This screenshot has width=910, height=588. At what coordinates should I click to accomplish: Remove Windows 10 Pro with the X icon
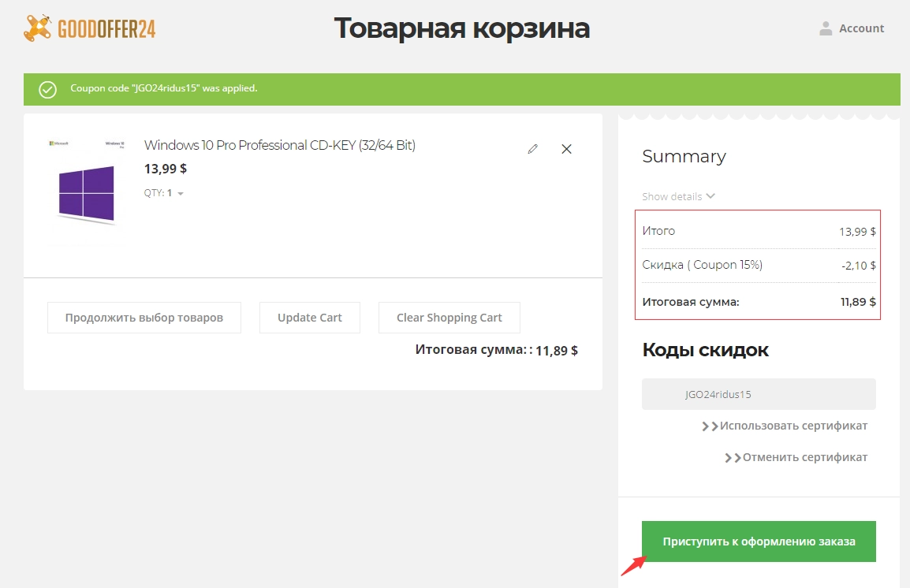coord(566,148)
